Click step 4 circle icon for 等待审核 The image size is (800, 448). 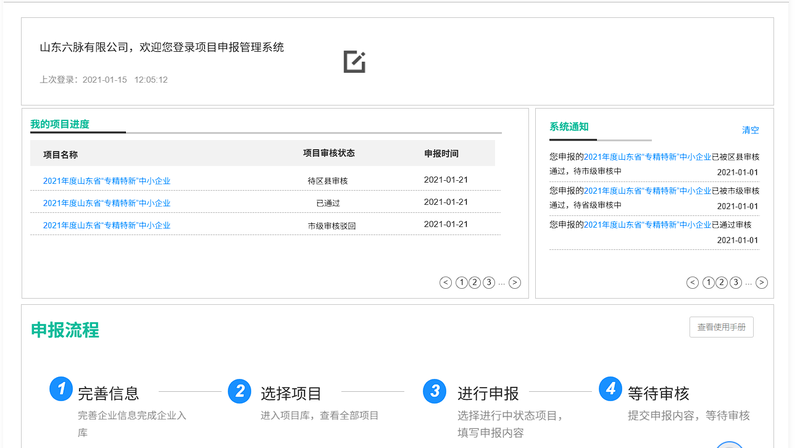click(x=610, y=389)
